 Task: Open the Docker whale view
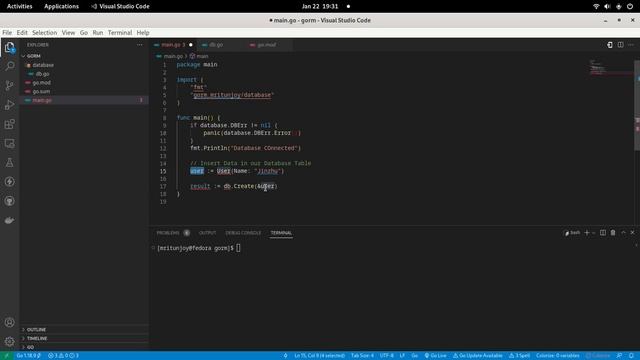[x=9, y=220]
